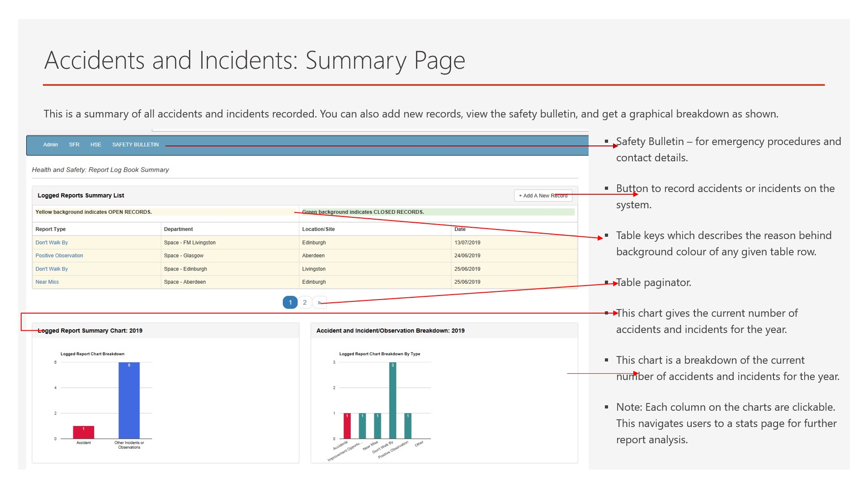The height and width of the screenshot is (488, 868).
Task: Select the Accidents column in the breakdown chart
Action: pos(347,426)
